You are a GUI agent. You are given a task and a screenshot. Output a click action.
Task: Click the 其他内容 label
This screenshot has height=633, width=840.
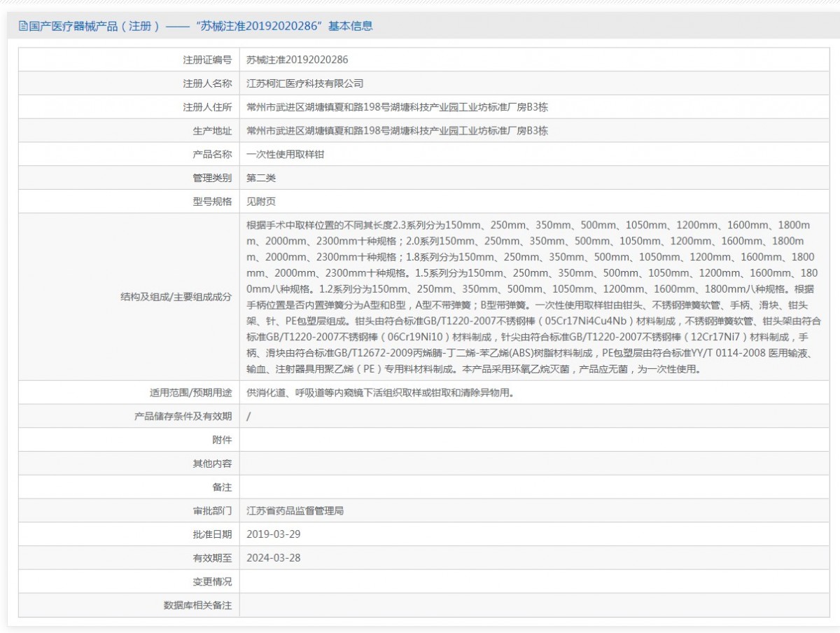tap(212, 464)
